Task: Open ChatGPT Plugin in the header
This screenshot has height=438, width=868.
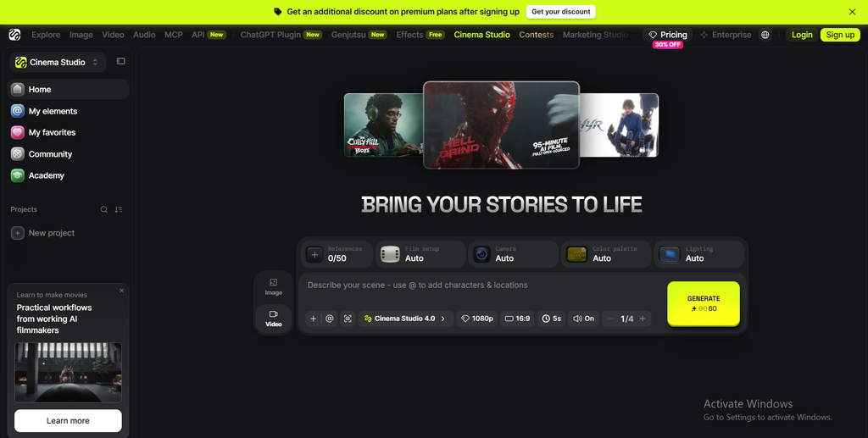Action: point(281,35)
